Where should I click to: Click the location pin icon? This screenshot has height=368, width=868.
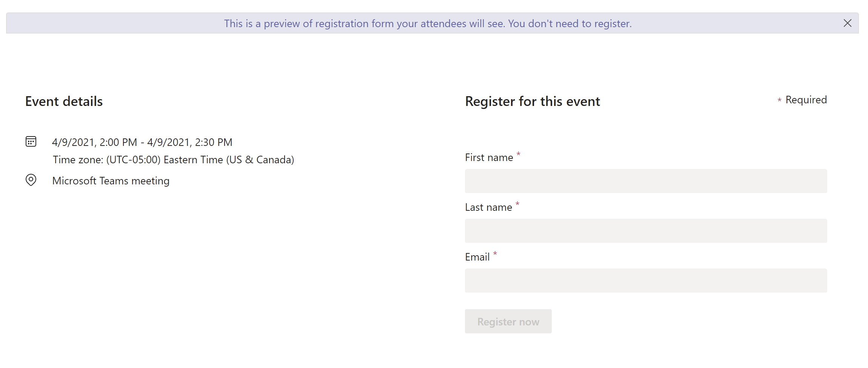31,180
